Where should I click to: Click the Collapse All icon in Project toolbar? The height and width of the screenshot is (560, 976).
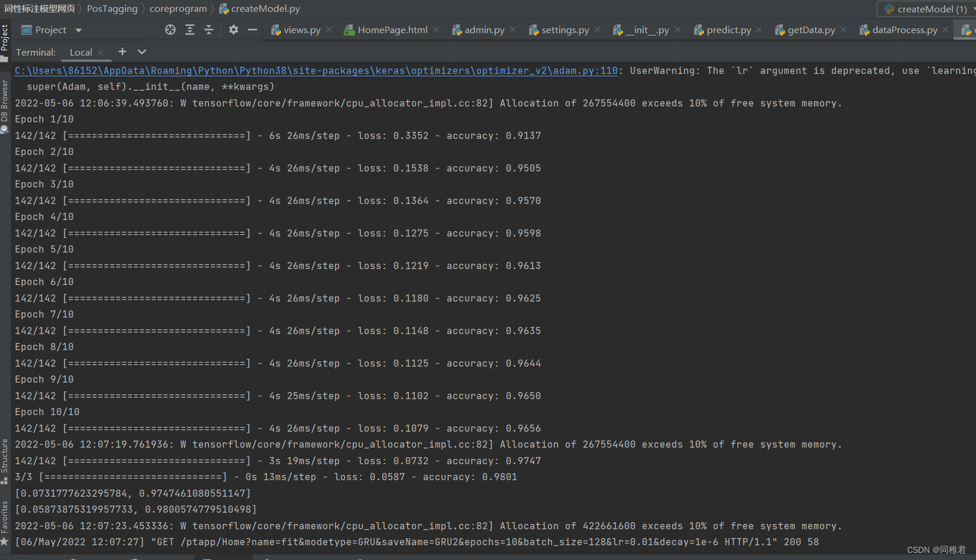click(209, 30)
